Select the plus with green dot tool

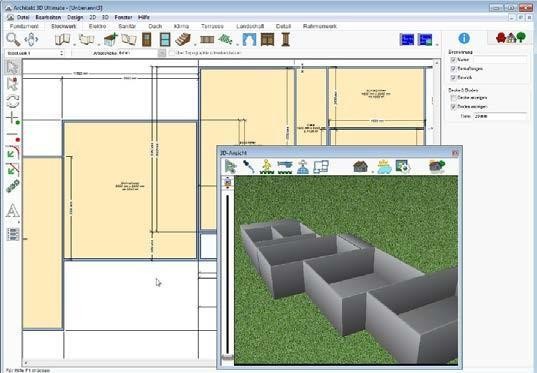tap(13, 118)
